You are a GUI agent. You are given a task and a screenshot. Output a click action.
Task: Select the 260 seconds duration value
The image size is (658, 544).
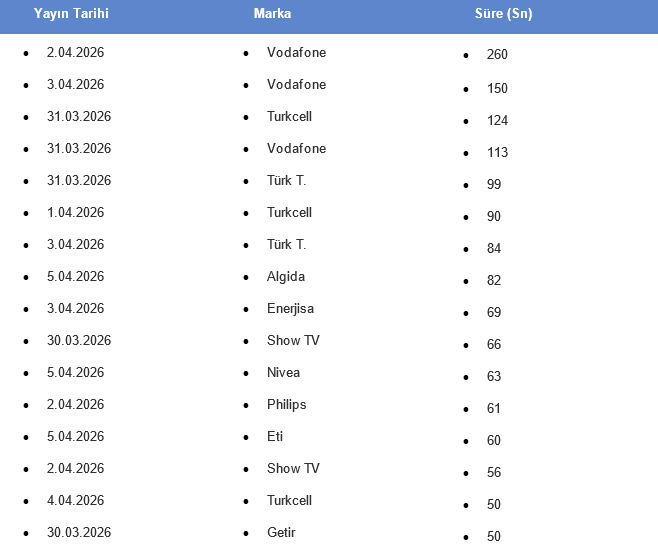[497, 55]
